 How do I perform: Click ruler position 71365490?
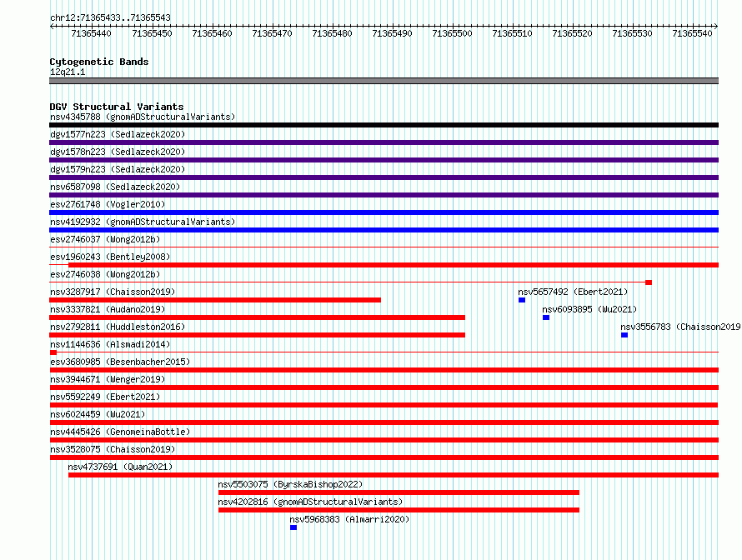pyautogui.click(x=393, y=33)
